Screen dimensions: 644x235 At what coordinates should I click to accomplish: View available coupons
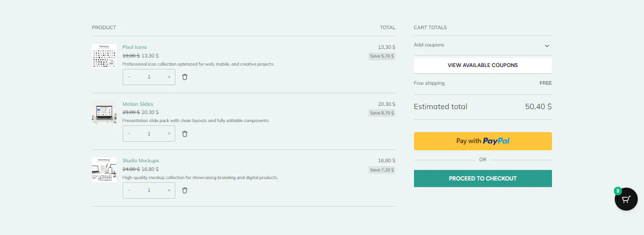pyautogui.click(x=483, y=65)
